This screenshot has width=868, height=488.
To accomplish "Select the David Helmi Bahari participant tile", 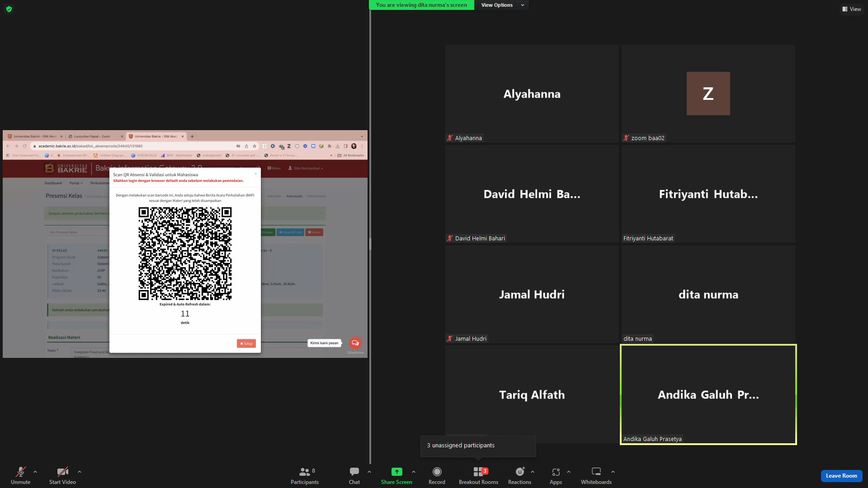I will click(x=532, y=194).
